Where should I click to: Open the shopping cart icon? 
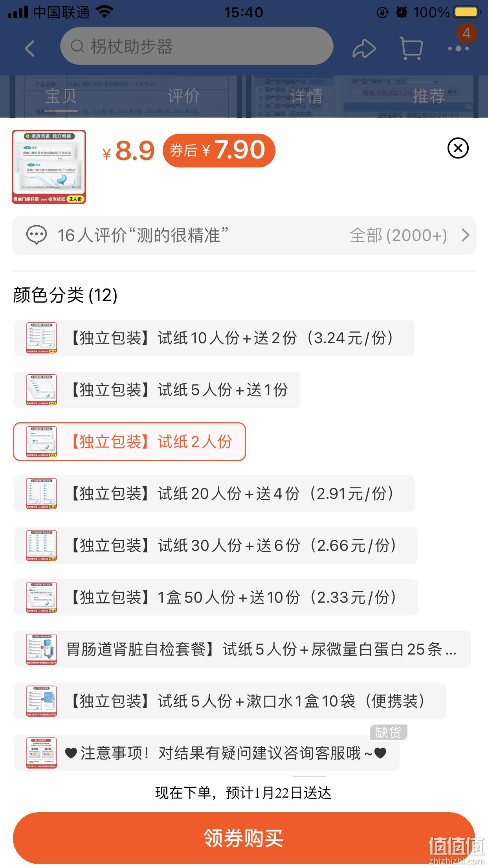coord(411,49)
